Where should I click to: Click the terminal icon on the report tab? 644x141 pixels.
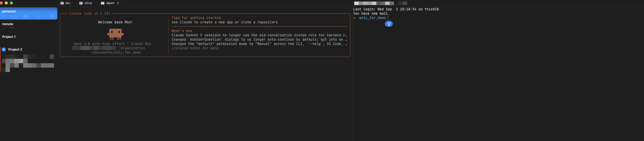[x=102, y=3]
